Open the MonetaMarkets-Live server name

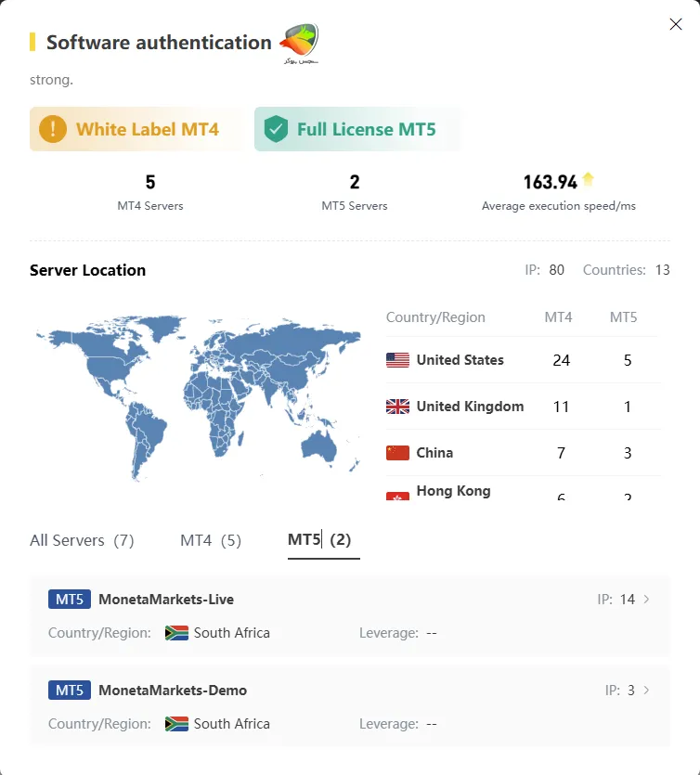(x=166, y=600)
